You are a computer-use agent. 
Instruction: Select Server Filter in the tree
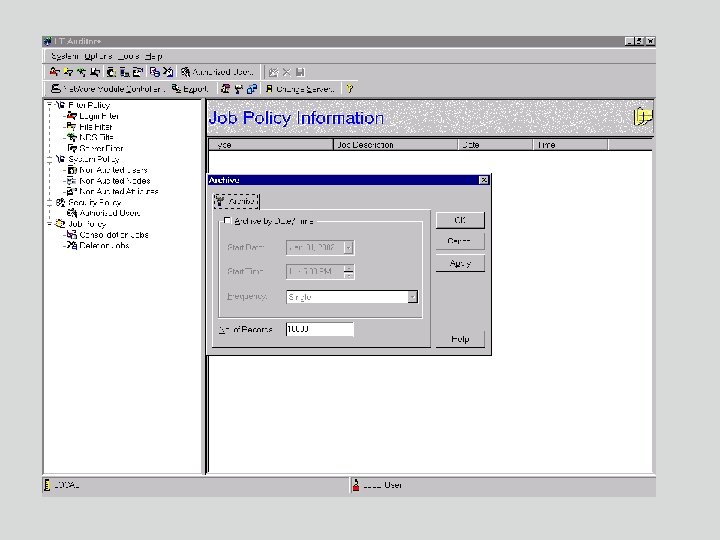point(101,148)
